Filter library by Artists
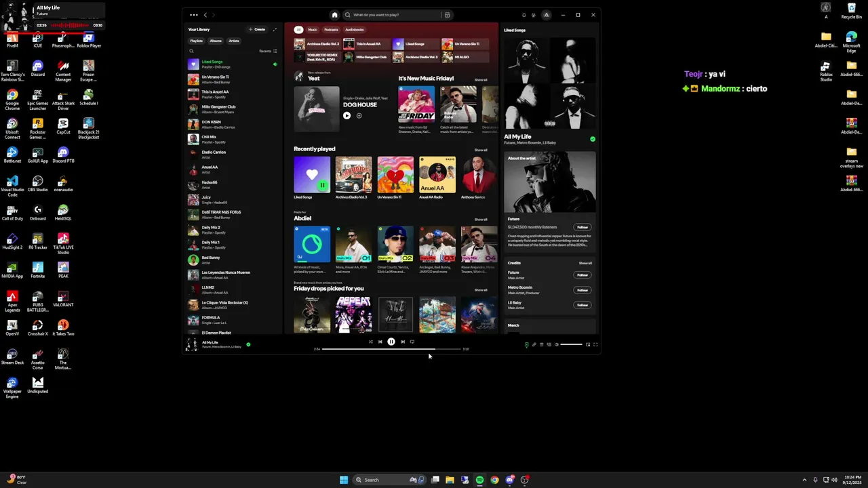The image size is (868, 488). (234, 41)
